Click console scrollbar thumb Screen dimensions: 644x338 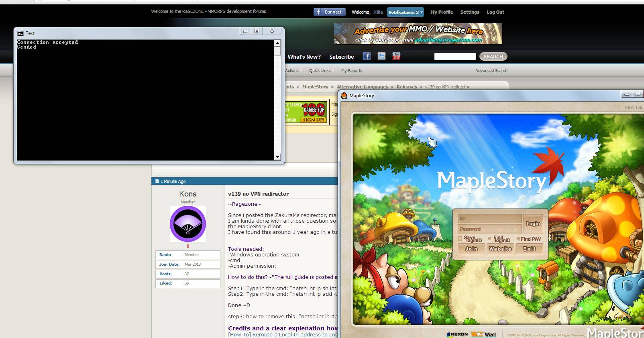277,51
